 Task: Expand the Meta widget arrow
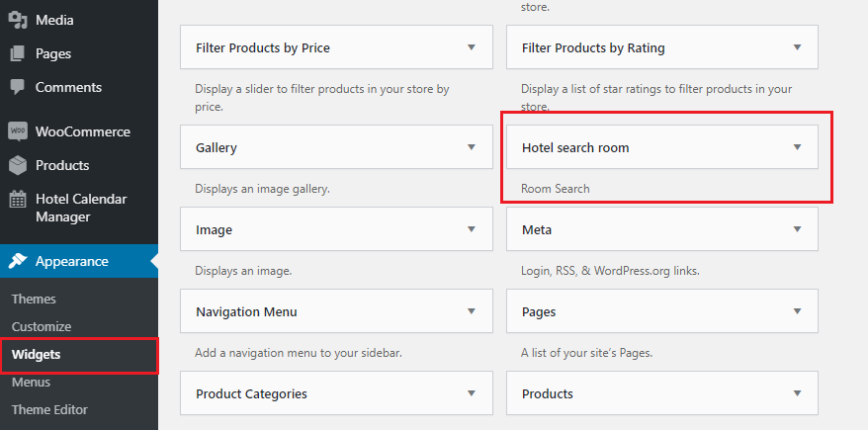(797, 229)
